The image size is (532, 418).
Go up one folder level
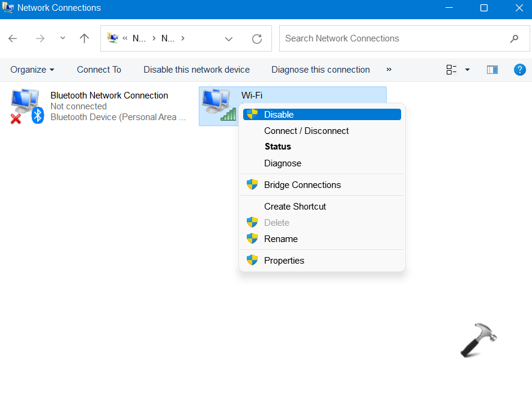tap(84, 38)
